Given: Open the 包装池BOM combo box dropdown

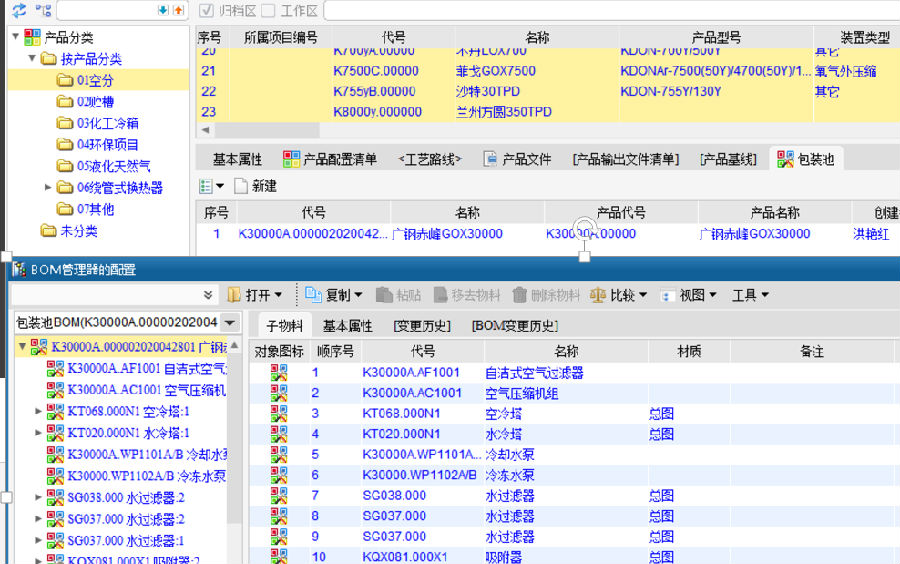Looking at the screenshot, I should click(x=230, y=323).
